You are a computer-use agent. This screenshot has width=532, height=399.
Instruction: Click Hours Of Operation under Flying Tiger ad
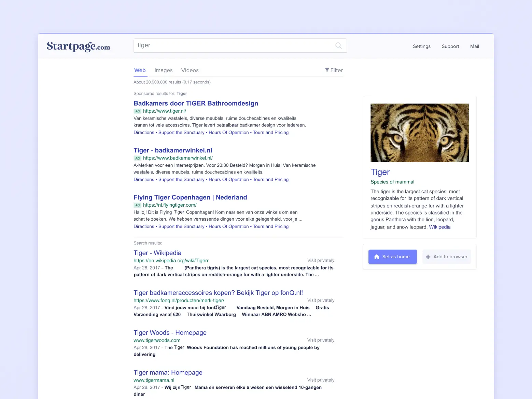click(x=229, y=226)
